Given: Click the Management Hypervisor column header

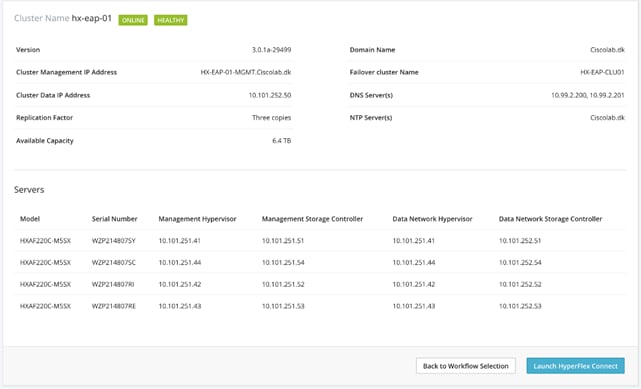Looking at the screenshot, I should click(197, 219).
